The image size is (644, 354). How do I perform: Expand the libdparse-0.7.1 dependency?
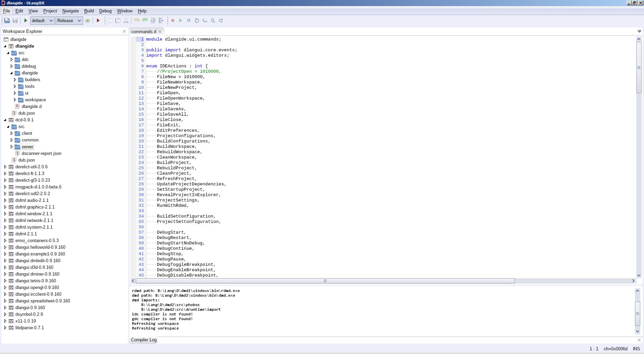5,328
